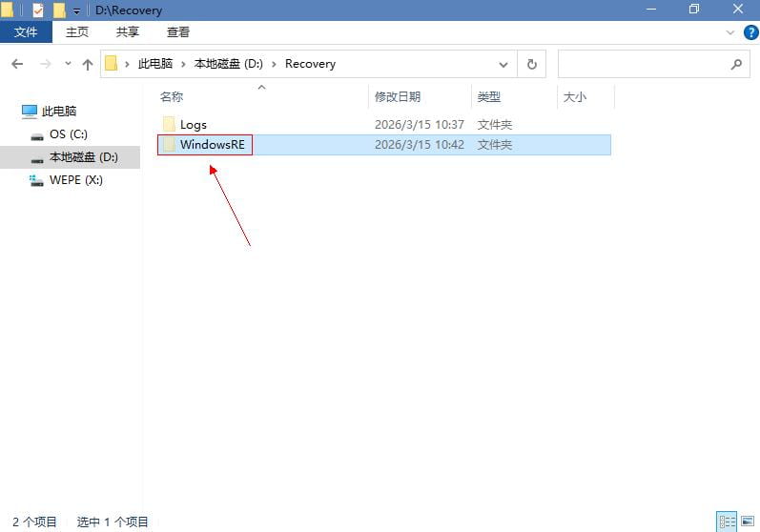This screenshot has height=532, width=760.
Task: Click the address bar folder icon
Action: click(112, 64)
